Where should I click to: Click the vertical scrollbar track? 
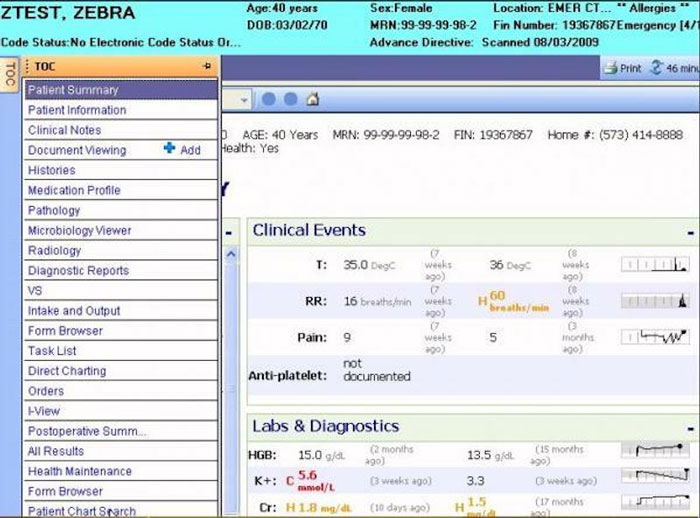pos(231,388)
